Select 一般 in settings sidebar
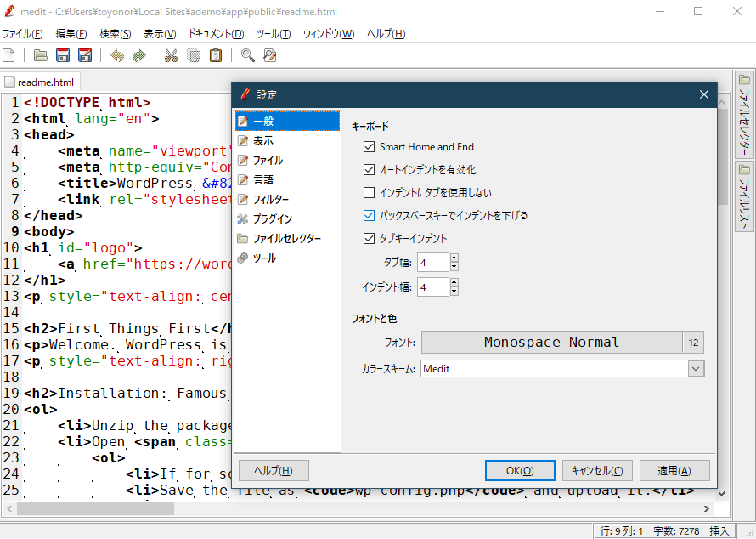 (x=287, y=121)
